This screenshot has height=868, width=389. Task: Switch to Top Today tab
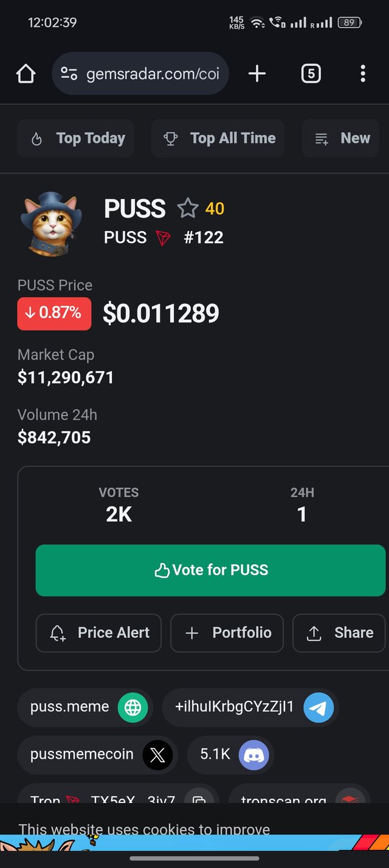76,138
